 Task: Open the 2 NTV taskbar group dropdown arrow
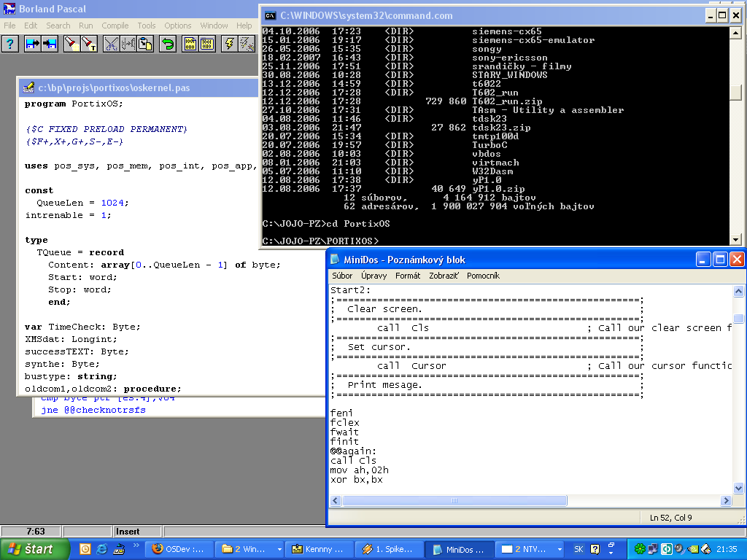pos(560,550)
